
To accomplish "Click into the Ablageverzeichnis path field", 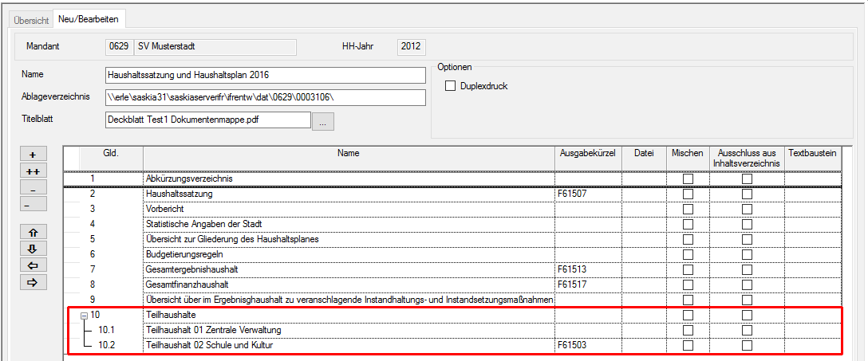I will [x=265, y=98].
